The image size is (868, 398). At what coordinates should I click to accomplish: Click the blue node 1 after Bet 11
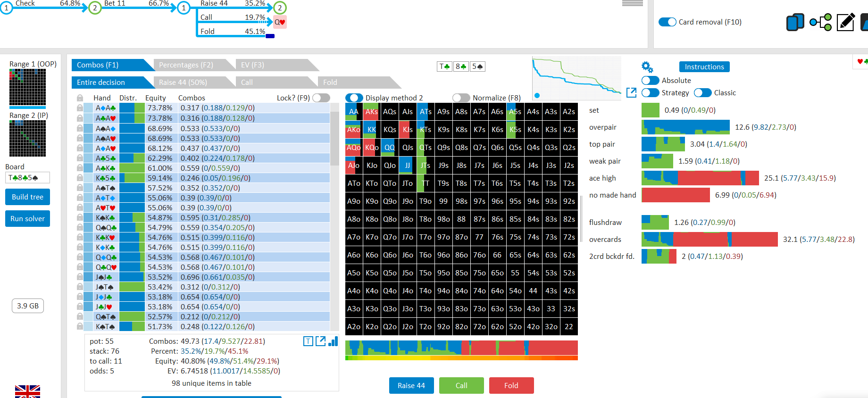[x=184, y=8]
